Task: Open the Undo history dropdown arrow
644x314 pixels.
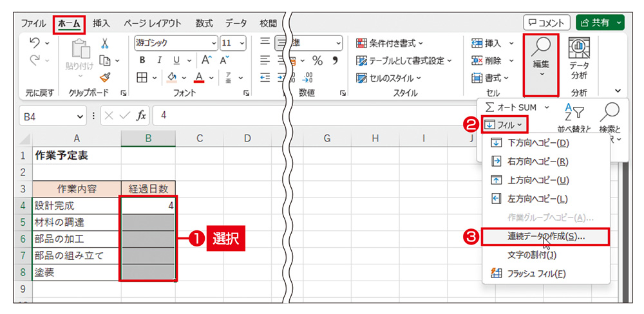Action: [x=47, y=43]
